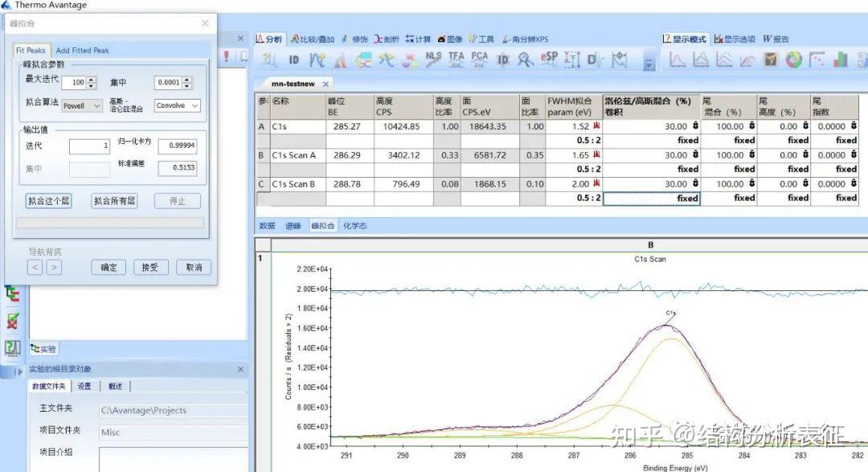Viewport: 868px width, 472px height.
Task: Click the next navigation arrow button
Action: [x=54, y=267]
